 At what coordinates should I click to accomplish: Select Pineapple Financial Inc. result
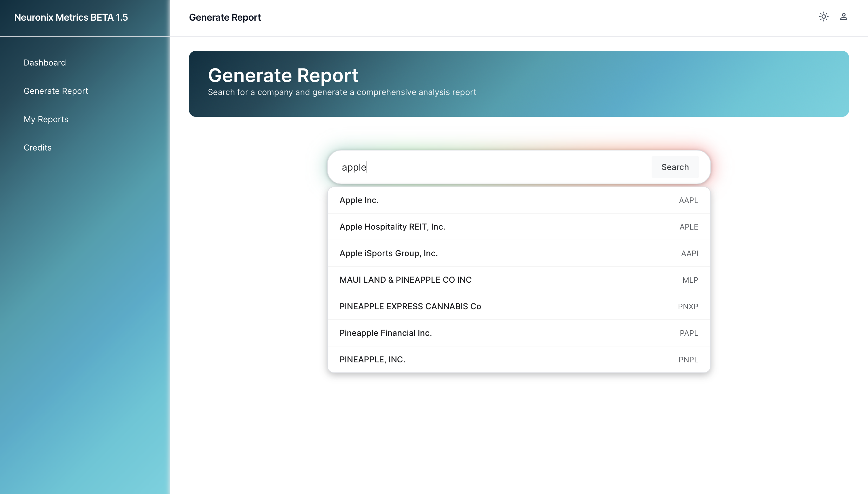pyautogui.click(x=386, y=333)
